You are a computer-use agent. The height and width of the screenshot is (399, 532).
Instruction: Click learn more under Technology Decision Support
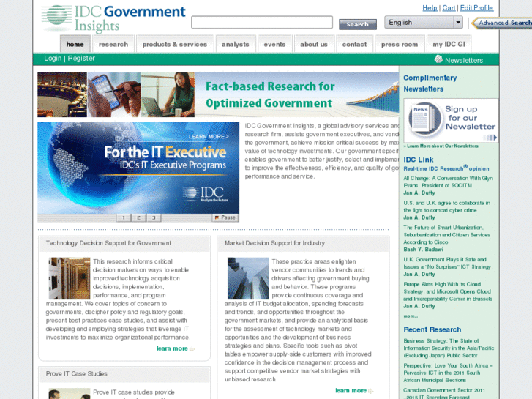[175, 348]
